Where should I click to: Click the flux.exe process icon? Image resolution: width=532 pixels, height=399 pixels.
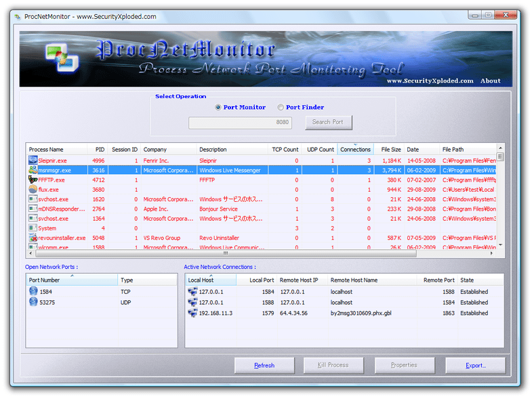(33, 189)
